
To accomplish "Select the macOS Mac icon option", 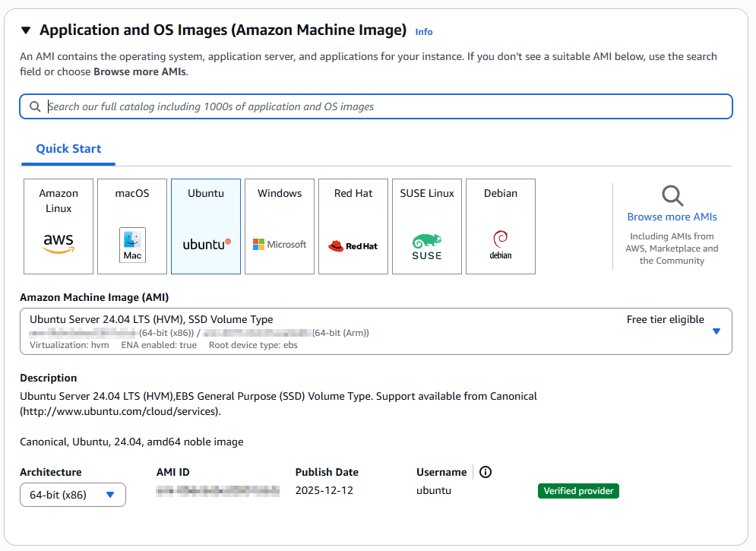I will pos(132,226).
